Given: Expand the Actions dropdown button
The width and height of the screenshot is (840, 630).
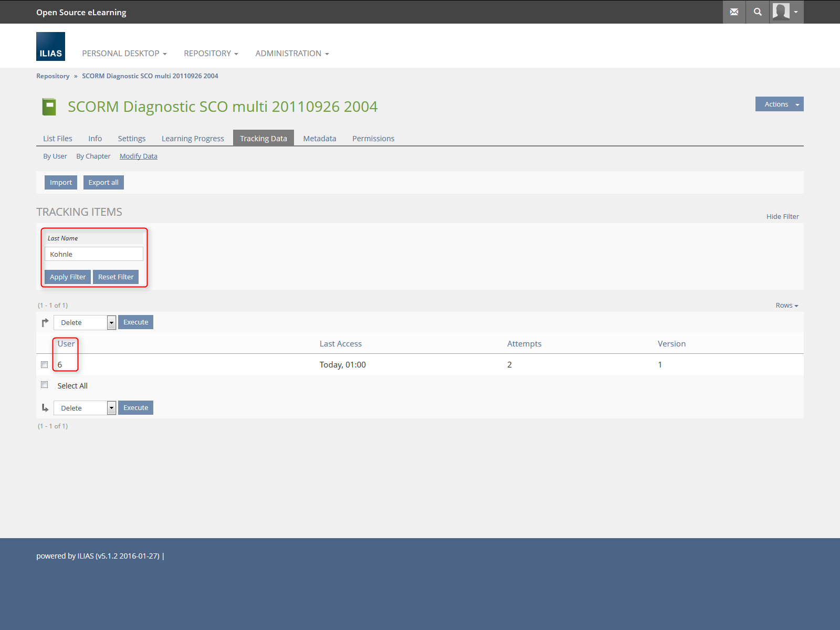Looking at the screenshot, I should pyautogui.click(x=779, y=104).
